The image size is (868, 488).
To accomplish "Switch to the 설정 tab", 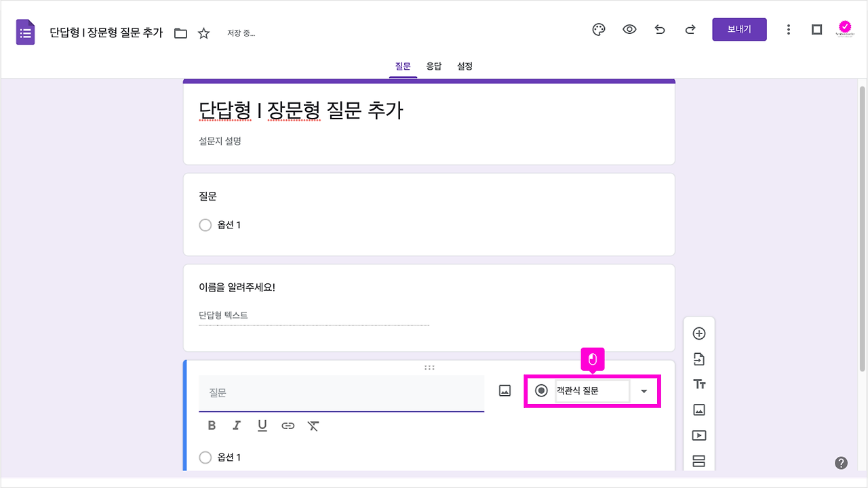I will pos(465,66).
